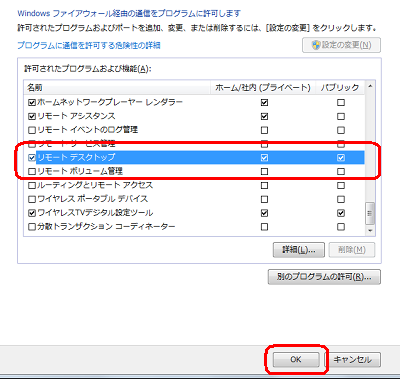Select the リモート ボリューム管理 row text
The image size is (400, 379).
(80, 171)
